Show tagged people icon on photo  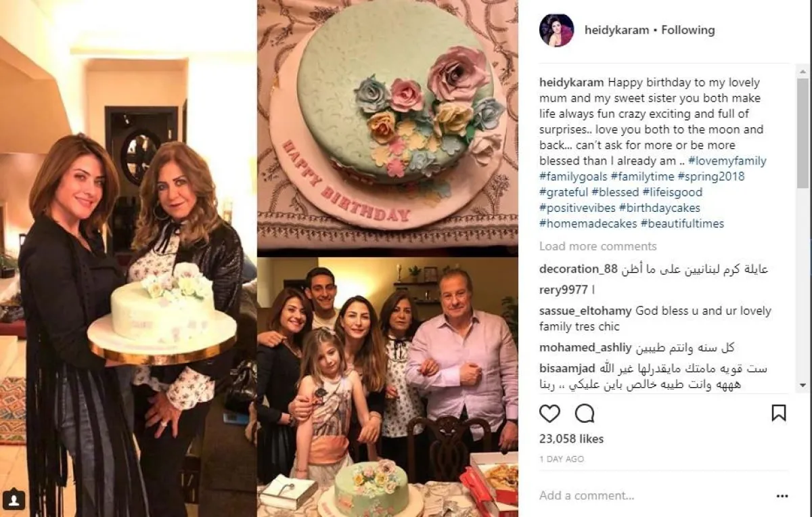(14, 500)
